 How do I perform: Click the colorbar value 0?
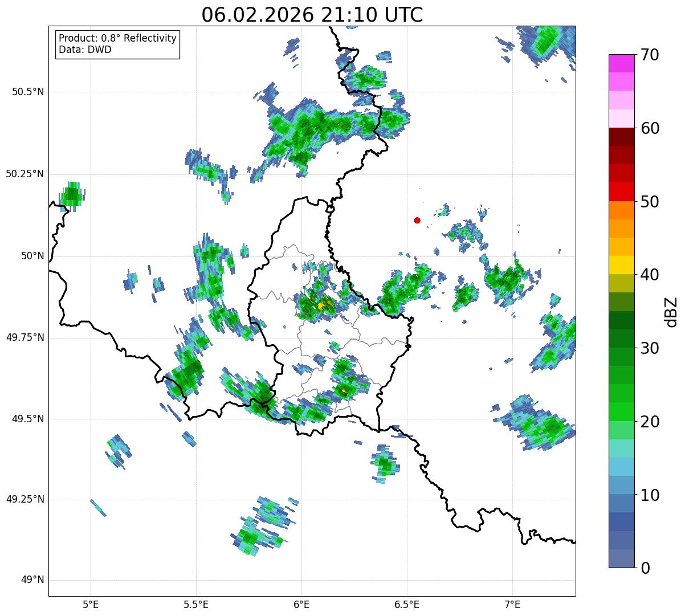click(x=645, y=568)
